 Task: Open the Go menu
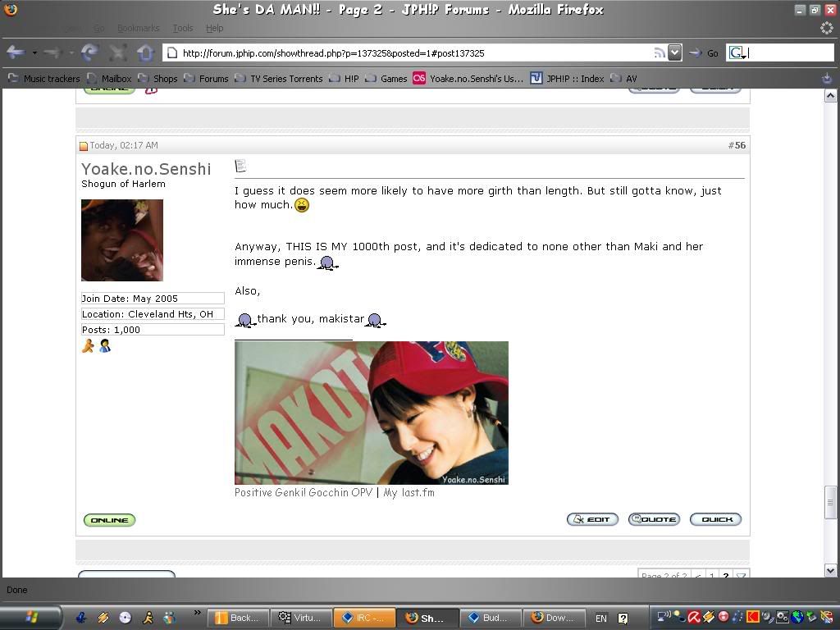(x=99, y=28)
